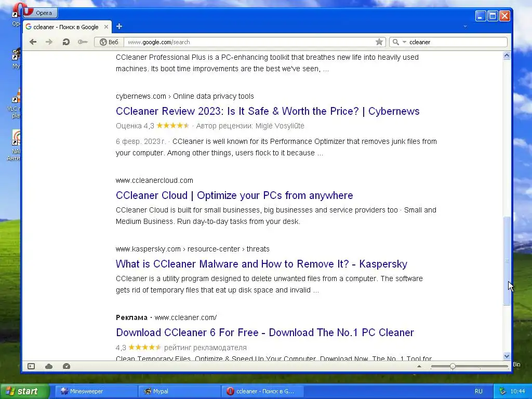The height and width of the screenshot is (399, 532).
Task: Click the search magnifier icon
Action: pyautogui.click(x=395, y=42)
